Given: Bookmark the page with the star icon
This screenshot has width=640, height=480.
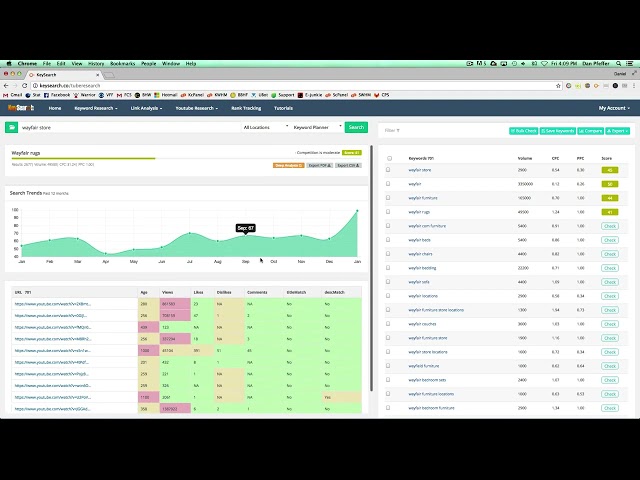Looking at the screenshot, I should click(x=558, y=86).
